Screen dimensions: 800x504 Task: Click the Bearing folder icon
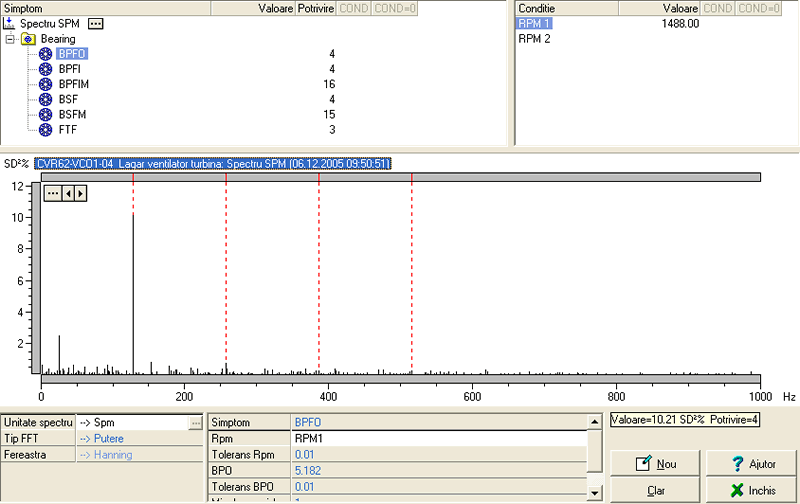(x=30, y=39)
